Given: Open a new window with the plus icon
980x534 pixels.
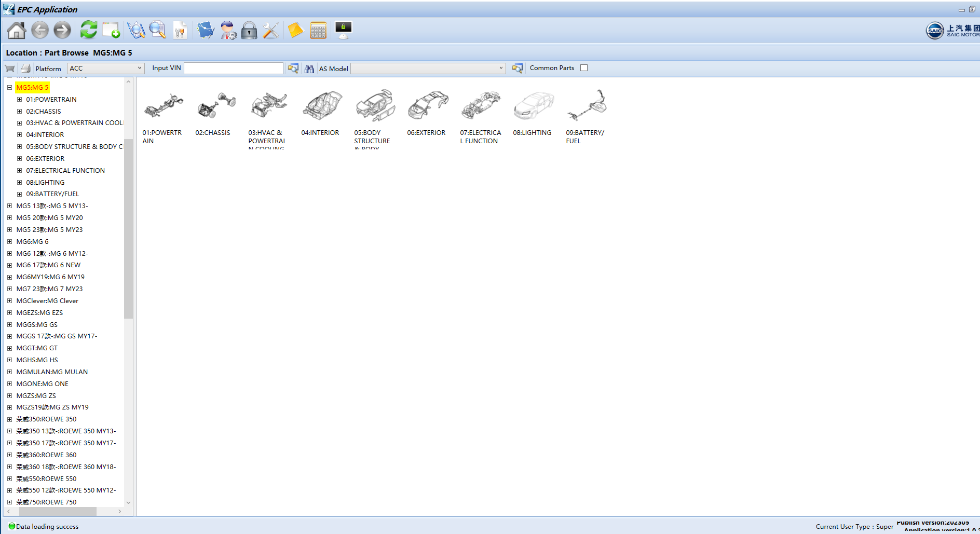Looking at the screenshot, I should coord(111,31).
